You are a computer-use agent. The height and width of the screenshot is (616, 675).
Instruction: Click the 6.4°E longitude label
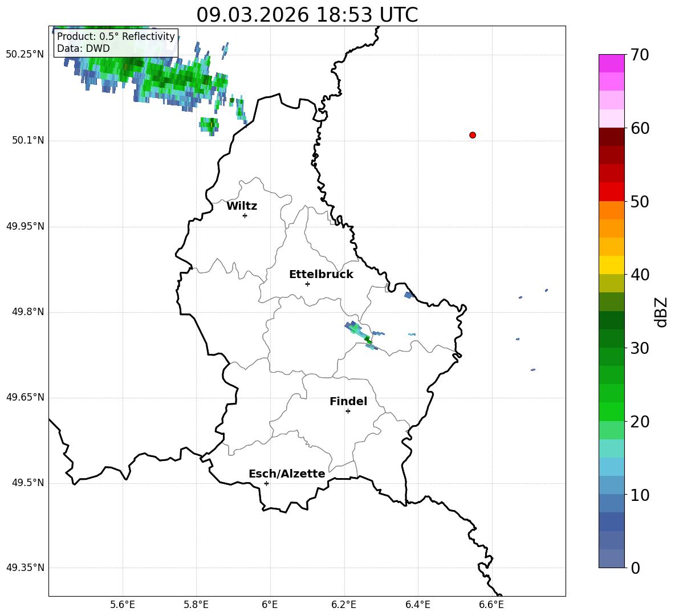click(x=417, y=605)
